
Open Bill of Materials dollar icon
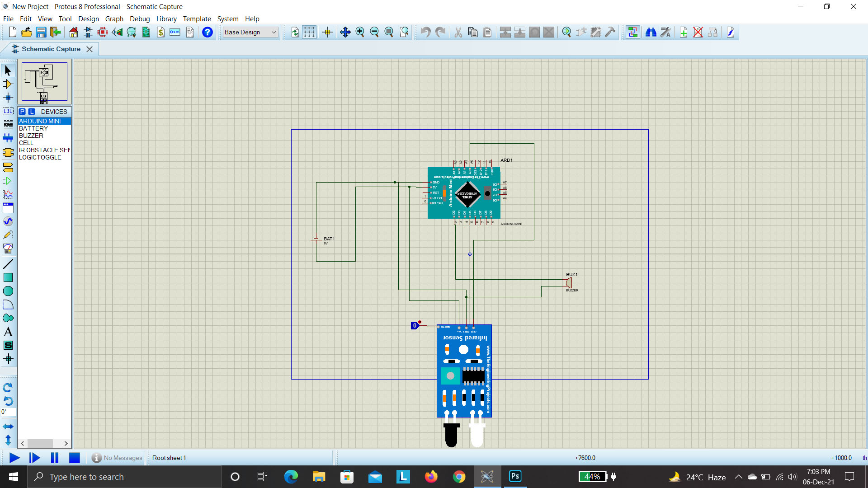point(160,32)
